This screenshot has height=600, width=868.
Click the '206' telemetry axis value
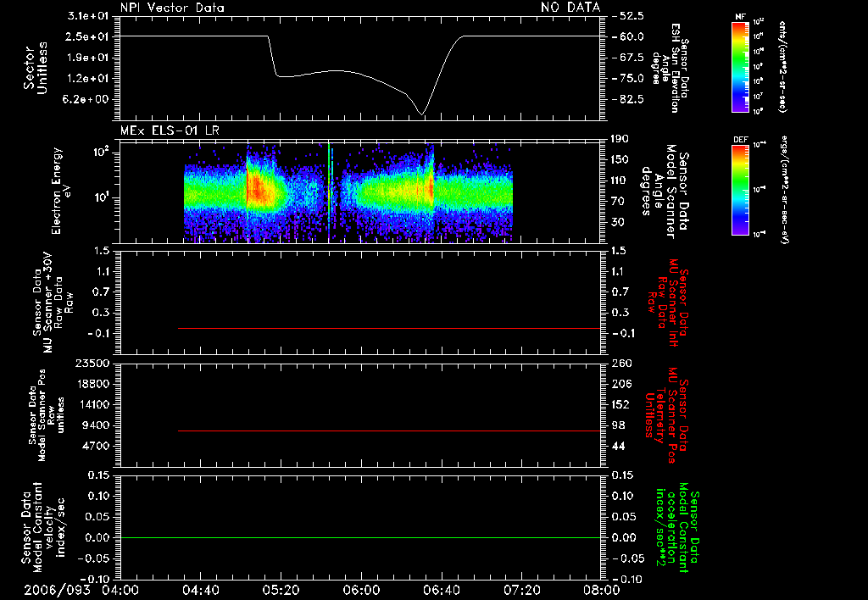point(621,384)
